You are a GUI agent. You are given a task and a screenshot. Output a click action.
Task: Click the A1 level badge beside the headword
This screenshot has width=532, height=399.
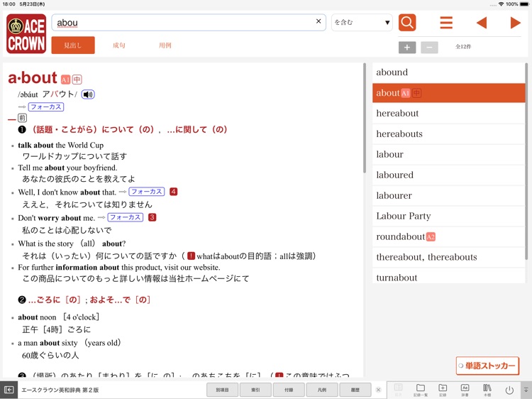(65, 80)
